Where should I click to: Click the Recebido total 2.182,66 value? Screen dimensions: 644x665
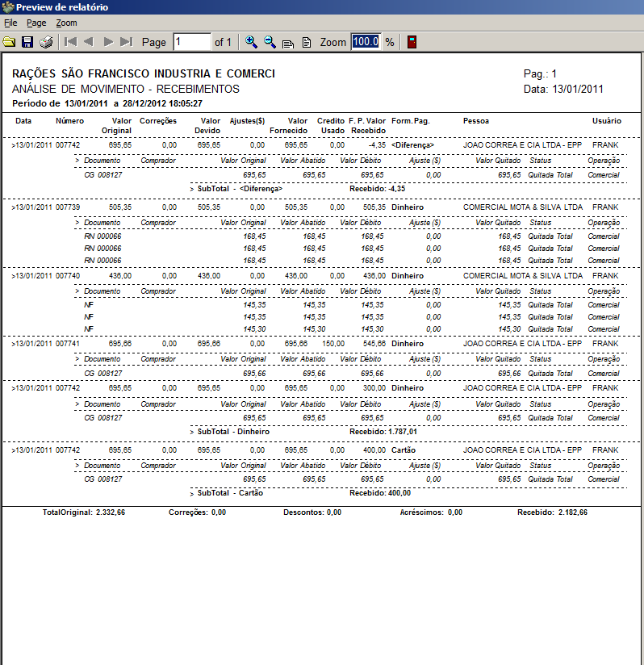click(572, 512)
